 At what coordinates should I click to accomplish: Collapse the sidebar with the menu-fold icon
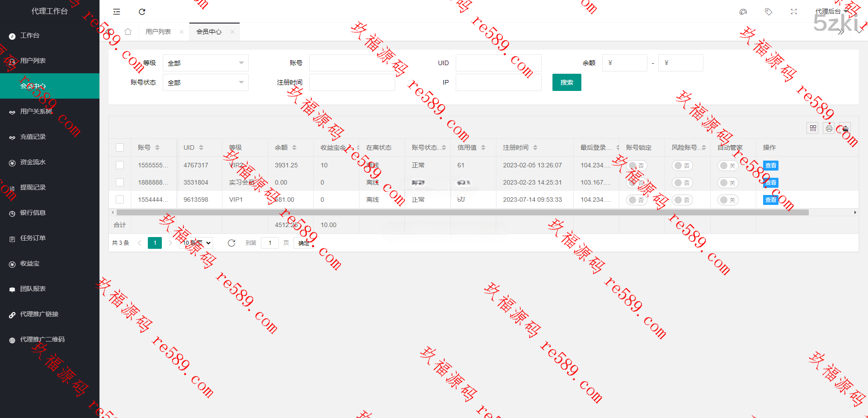117,12
